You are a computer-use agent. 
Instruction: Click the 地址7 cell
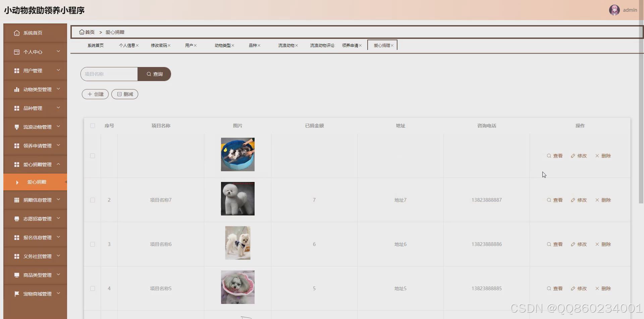400,200
